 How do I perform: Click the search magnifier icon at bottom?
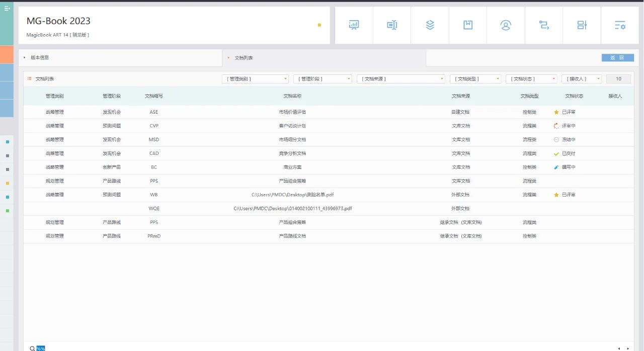[x=32, y=348]
